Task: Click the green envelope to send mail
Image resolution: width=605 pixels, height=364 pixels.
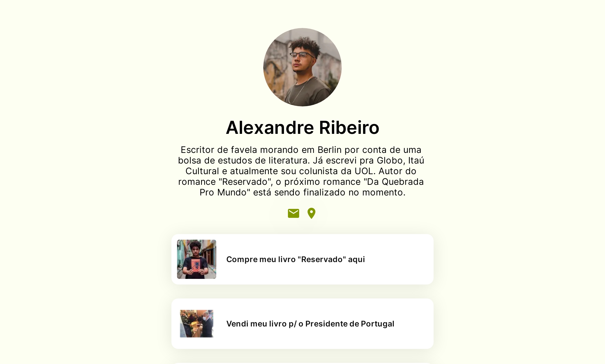Action: point(293,213)
